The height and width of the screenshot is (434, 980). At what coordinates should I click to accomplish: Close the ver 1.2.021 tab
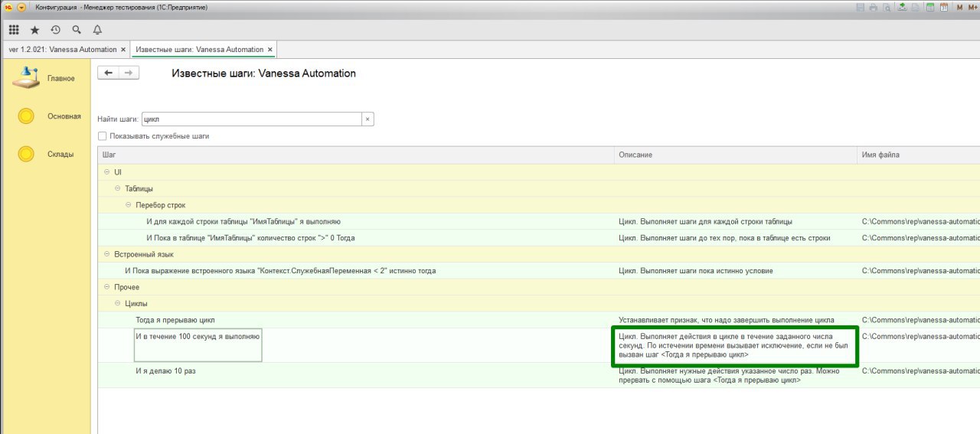coord(123,49)
